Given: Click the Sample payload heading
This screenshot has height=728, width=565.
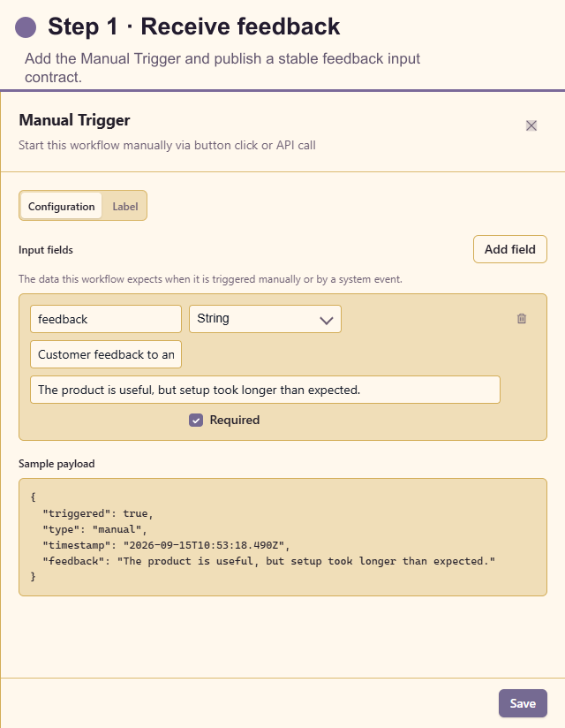Looking at the screenshot, I should coord(56,464).
